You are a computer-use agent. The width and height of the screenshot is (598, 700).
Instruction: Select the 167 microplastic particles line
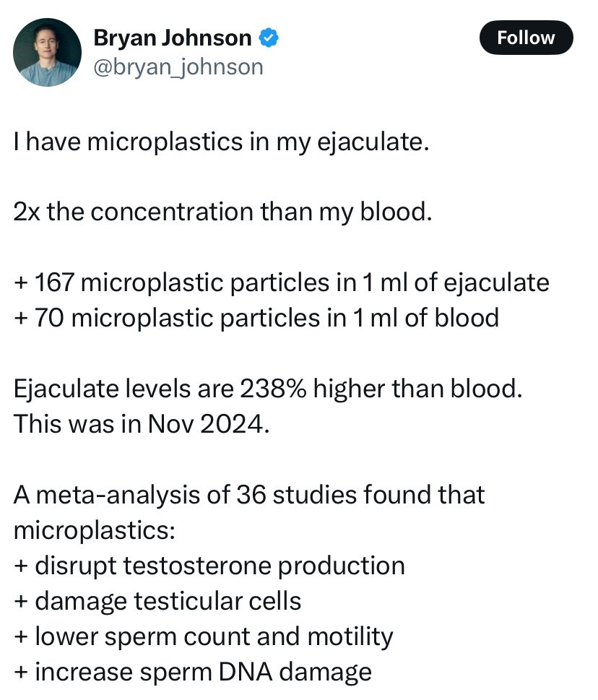(x=281, y=282)
